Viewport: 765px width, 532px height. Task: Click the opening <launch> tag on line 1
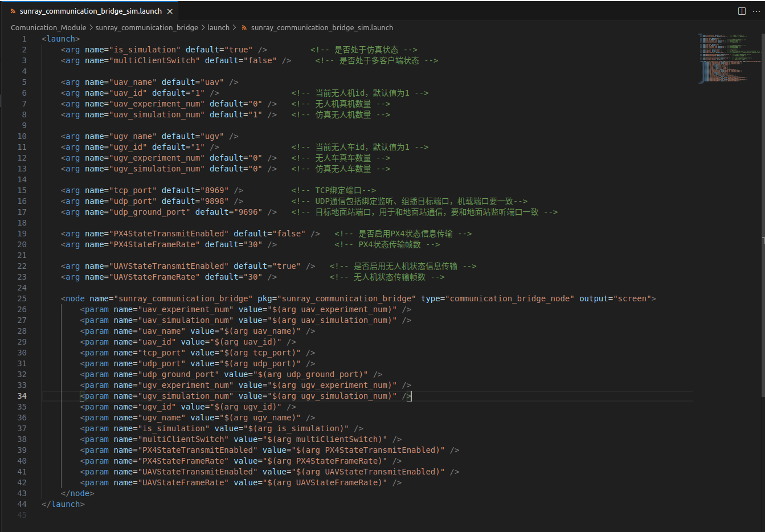tap(61, 39)
